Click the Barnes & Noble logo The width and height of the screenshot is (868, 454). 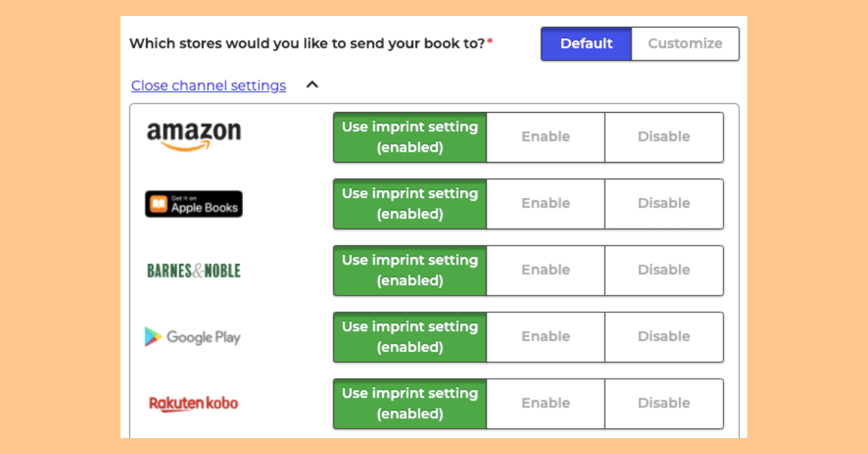coord(194,270)
